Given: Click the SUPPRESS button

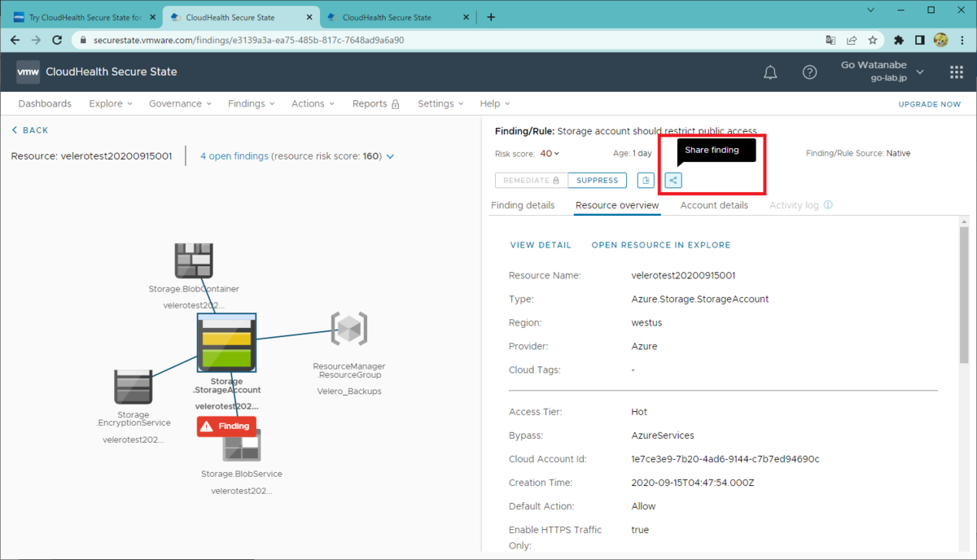Looking at the screenshot, I should [597, 181].
